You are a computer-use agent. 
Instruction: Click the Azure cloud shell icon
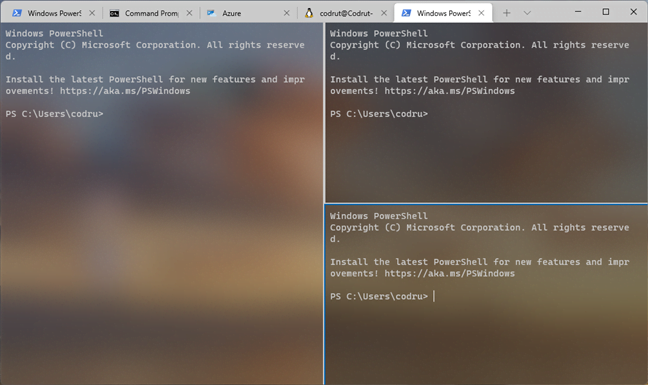tap(212, 13)
